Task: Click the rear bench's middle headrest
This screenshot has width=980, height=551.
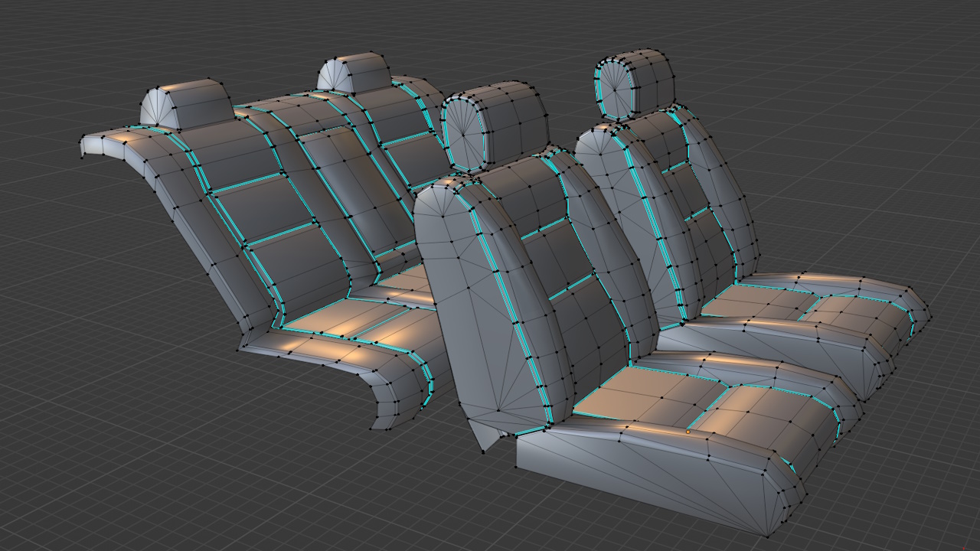Action: coord(354,74)
